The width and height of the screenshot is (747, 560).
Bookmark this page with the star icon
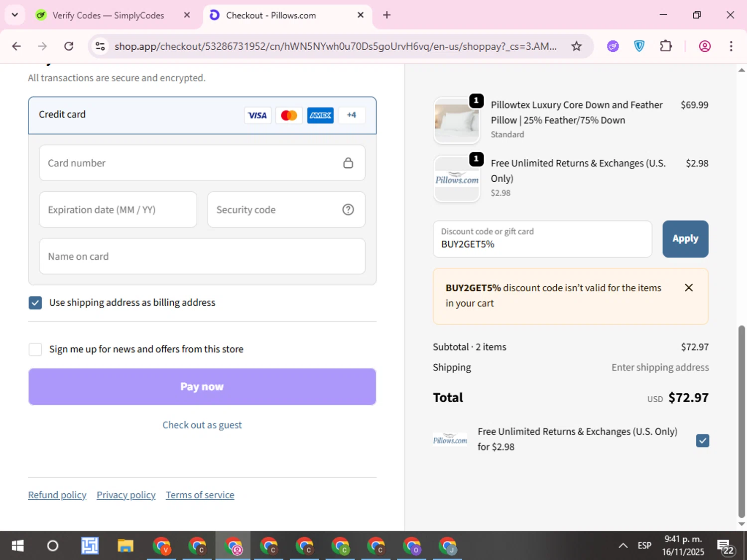(x=576, y=46)
